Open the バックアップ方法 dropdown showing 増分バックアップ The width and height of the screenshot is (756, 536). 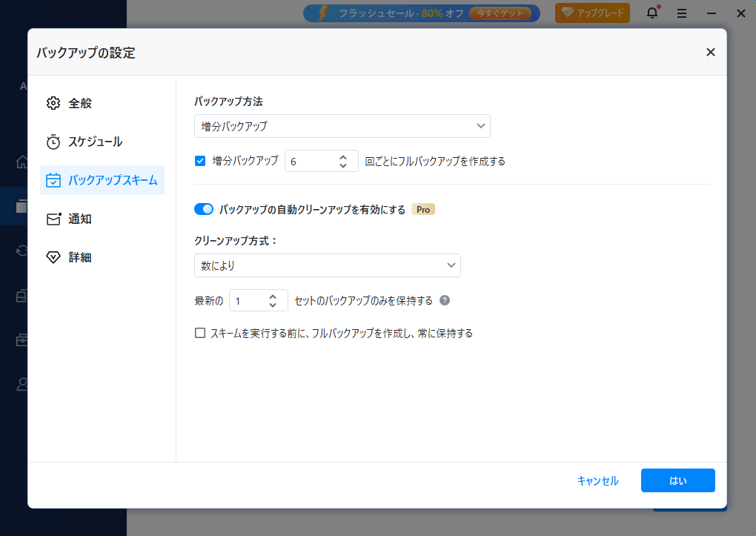tap(342, 126)
